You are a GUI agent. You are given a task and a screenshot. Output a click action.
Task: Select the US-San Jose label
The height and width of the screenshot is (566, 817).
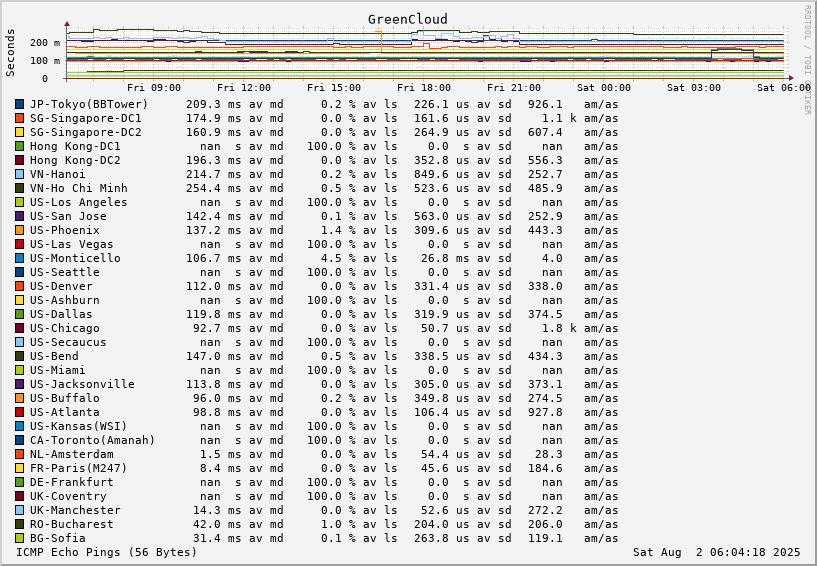[68, 216]
